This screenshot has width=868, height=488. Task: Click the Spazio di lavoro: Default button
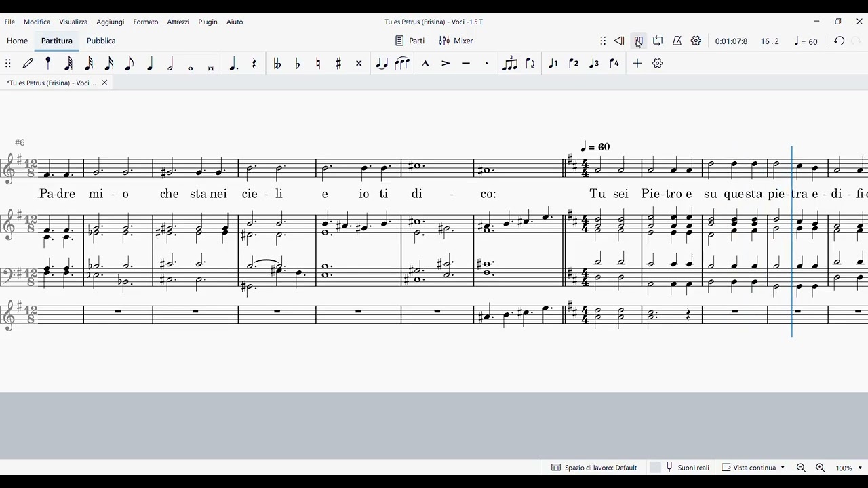click(x=594, y=468)
